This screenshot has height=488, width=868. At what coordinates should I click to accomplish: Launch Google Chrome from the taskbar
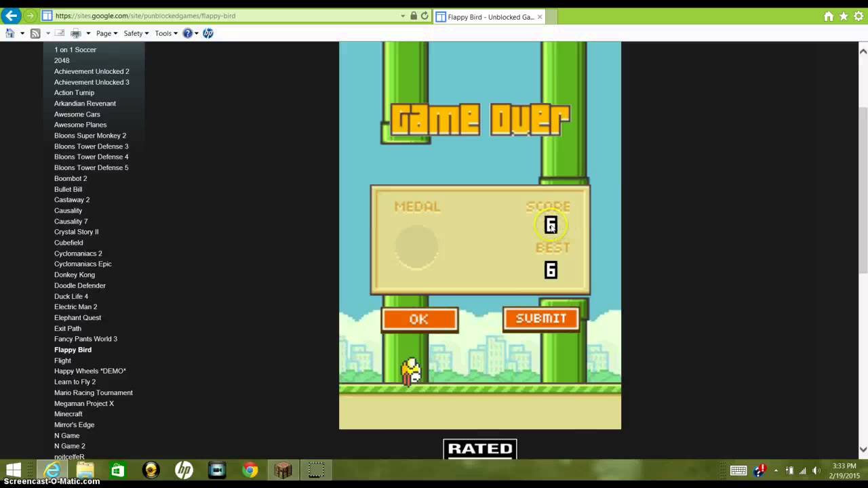[x=250, y=470]
